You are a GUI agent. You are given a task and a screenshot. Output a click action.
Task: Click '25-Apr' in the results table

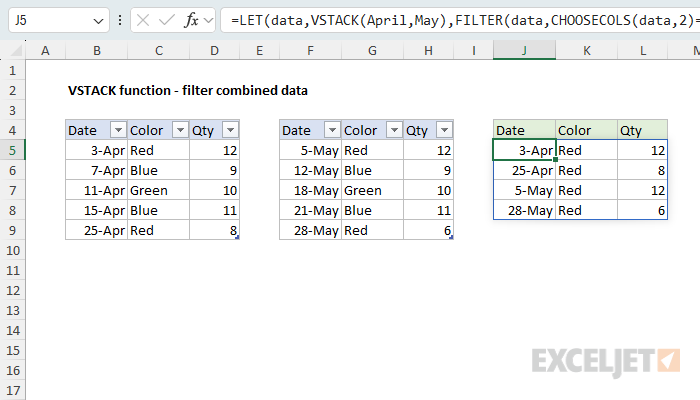[x=524, y=171]
